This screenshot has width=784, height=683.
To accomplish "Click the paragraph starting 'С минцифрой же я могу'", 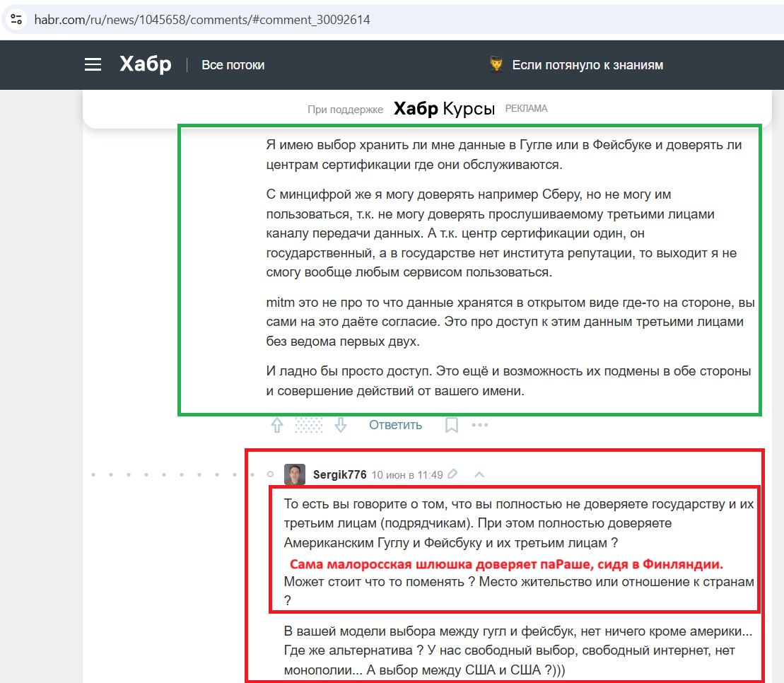I will point(501,233).
